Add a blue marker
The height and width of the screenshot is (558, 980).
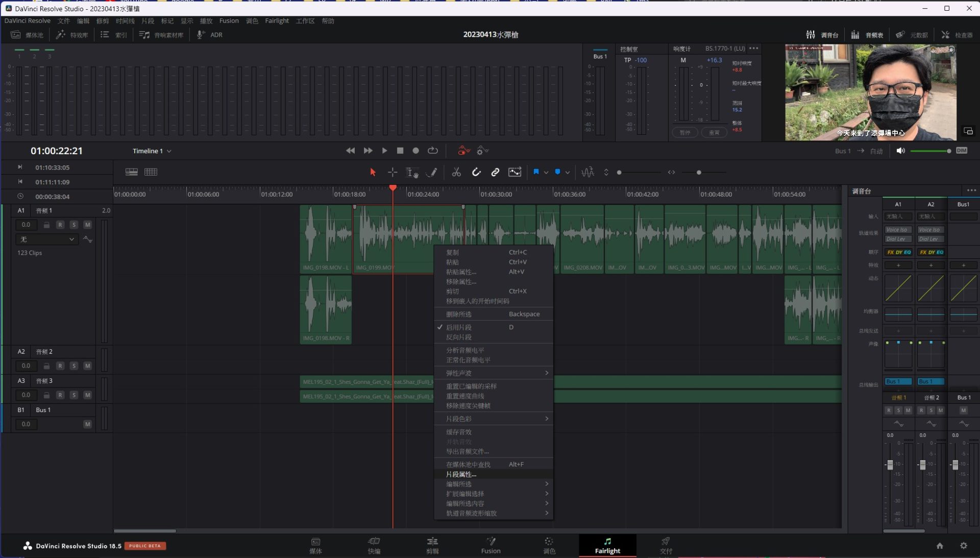point(557,172)
